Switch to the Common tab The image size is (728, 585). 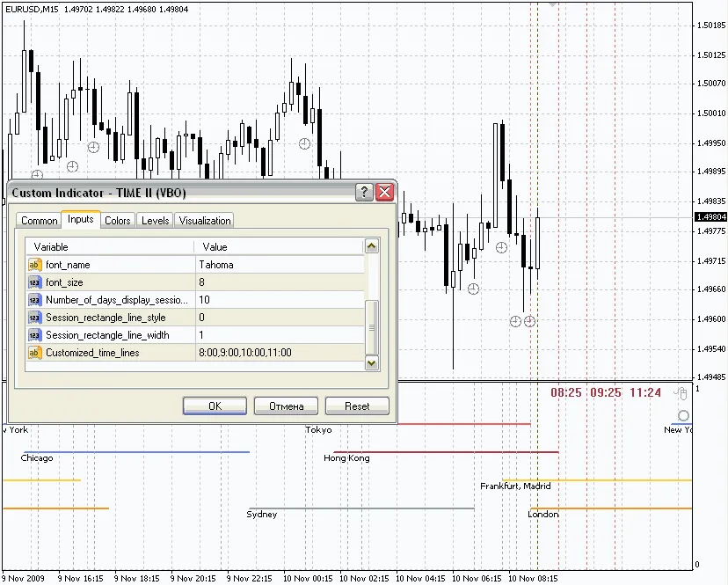pyautogui.click(x=39, y=221)
